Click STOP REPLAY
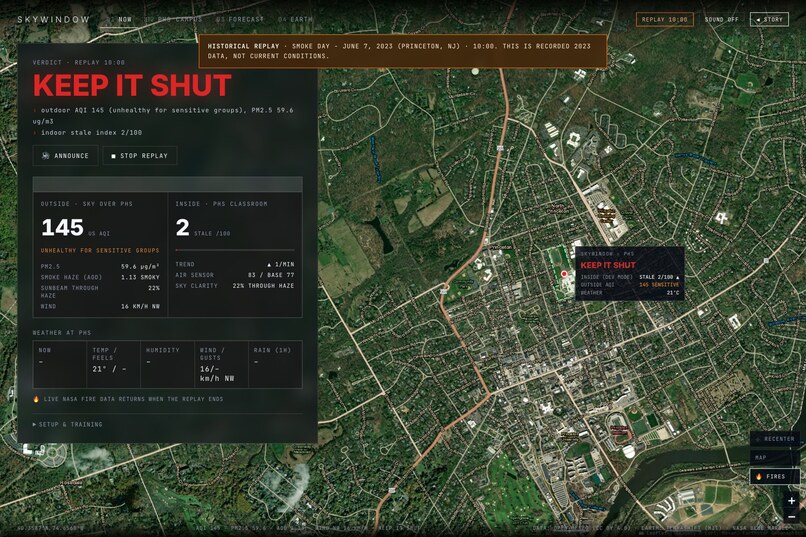 point(140,156)
